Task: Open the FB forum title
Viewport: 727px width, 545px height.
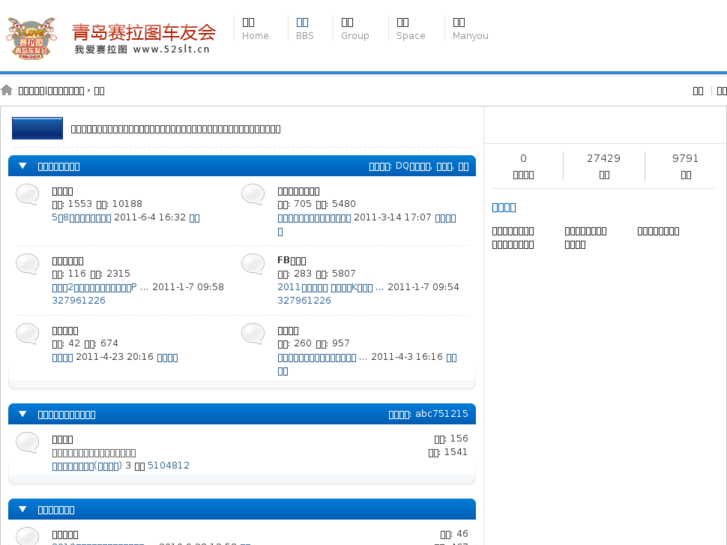Action: (x=292, y=261)
